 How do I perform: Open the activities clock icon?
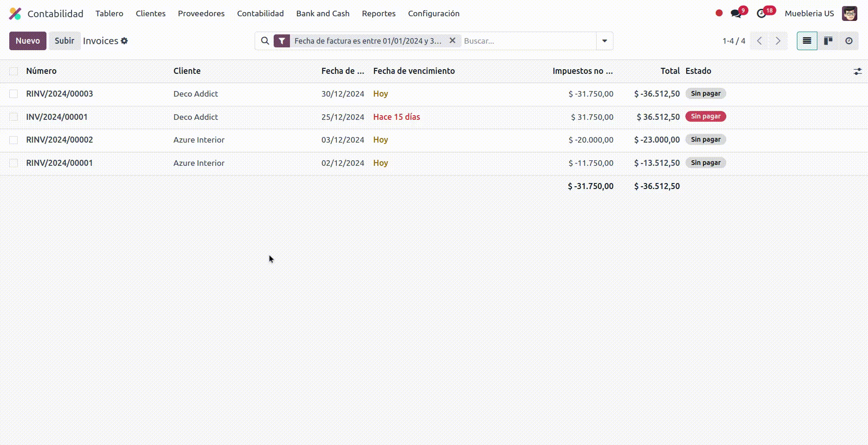(x=761, y=13)
